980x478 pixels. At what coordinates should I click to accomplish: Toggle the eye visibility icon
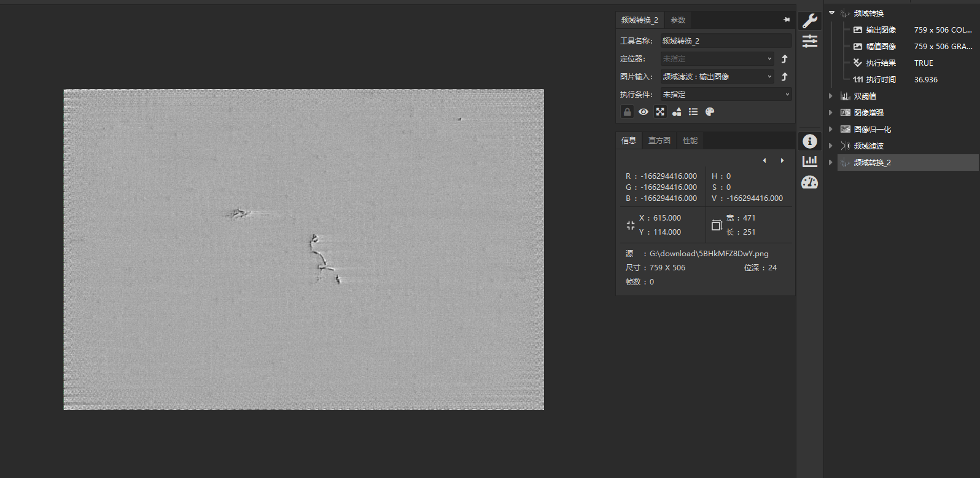644,112
